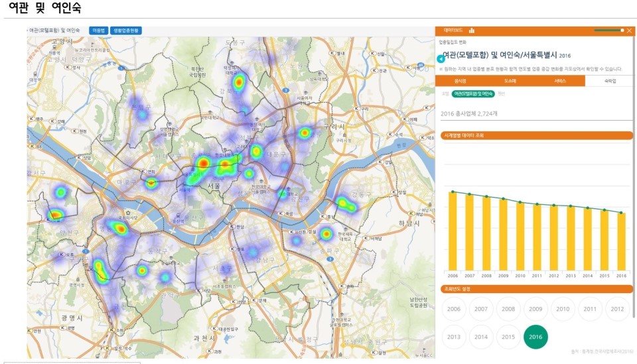Choose year 2015 in 조회년도 설정
The image size is (637, 364).
pos(508,337)
